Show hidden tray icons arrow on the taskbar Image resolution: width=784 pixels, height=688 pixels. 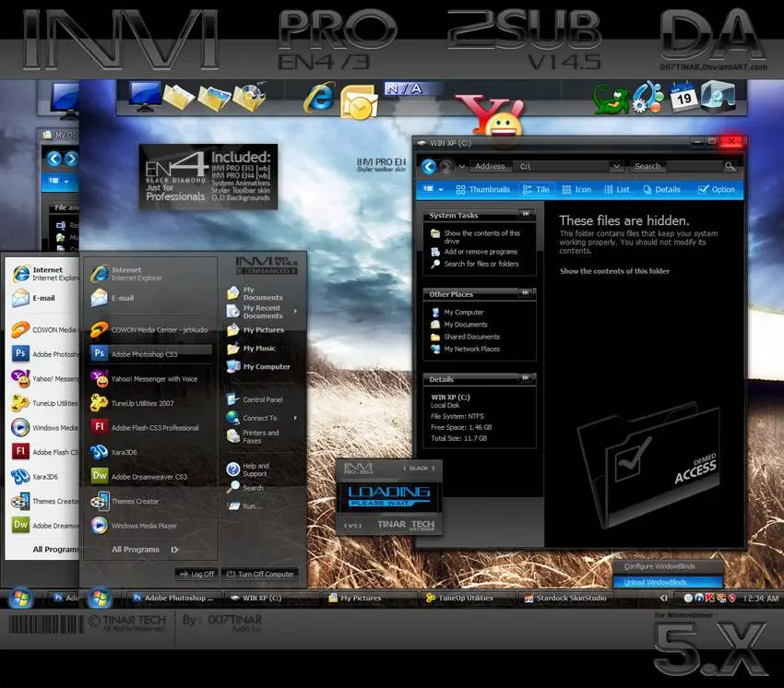(x=664, y=598)
